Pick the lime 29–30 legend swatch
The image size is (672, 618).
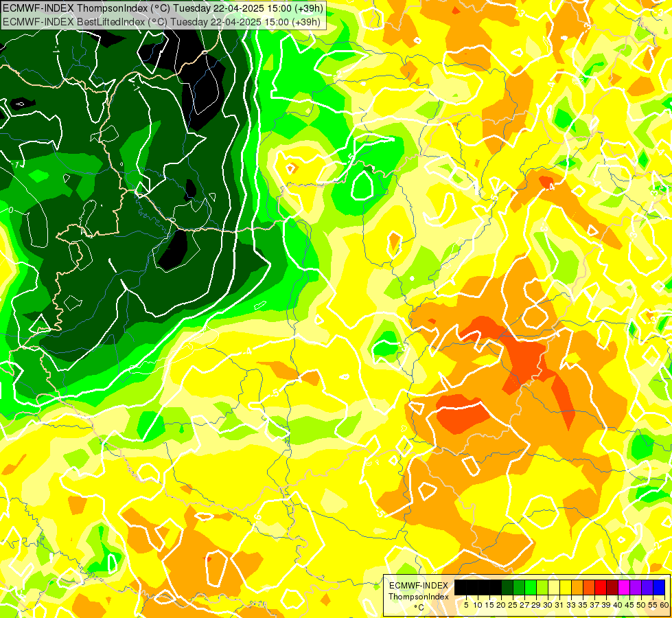[x=542, y=587]
